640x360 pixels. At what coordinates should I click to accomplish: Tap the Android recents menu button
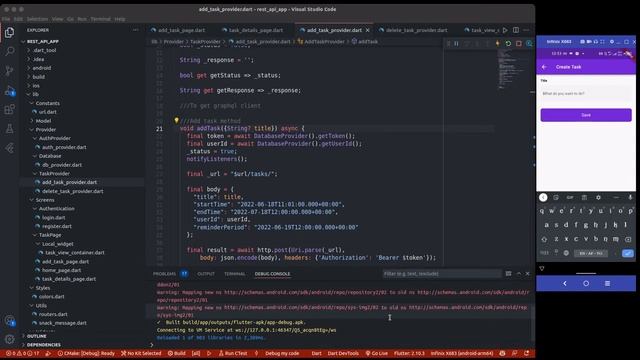click(x=607, y=283)
